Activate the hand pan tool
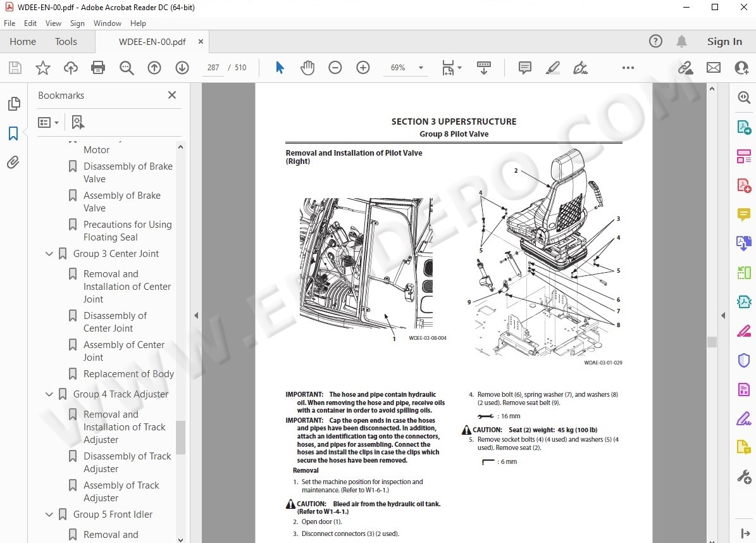Viewport: 756px width, 543px height. [307, 68]
